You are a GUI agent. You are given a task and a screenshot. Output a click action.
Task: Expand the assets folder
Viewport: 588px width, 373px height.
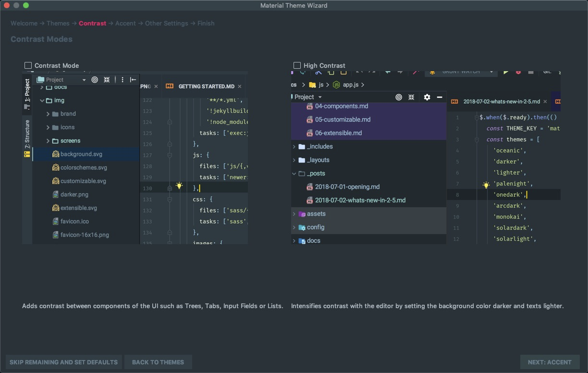click(294, 214)
